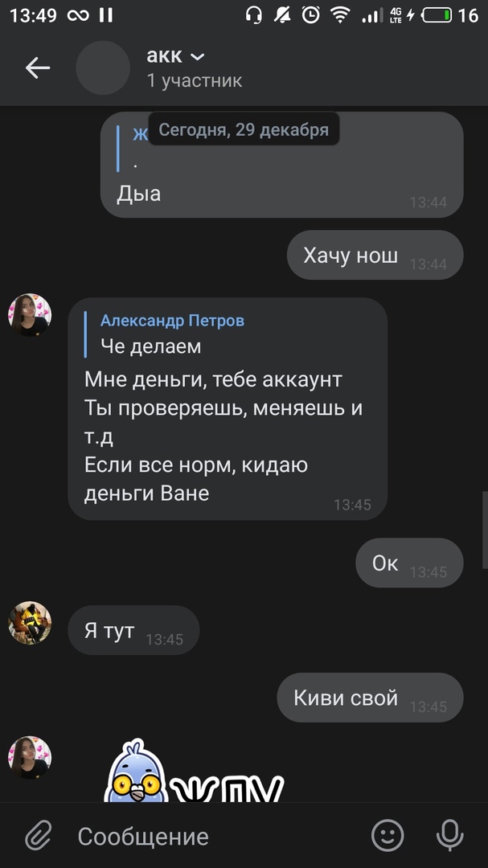The image size is (488, 868).
Task: Tap the back arrow icon
Action: (x=38, y=68)
